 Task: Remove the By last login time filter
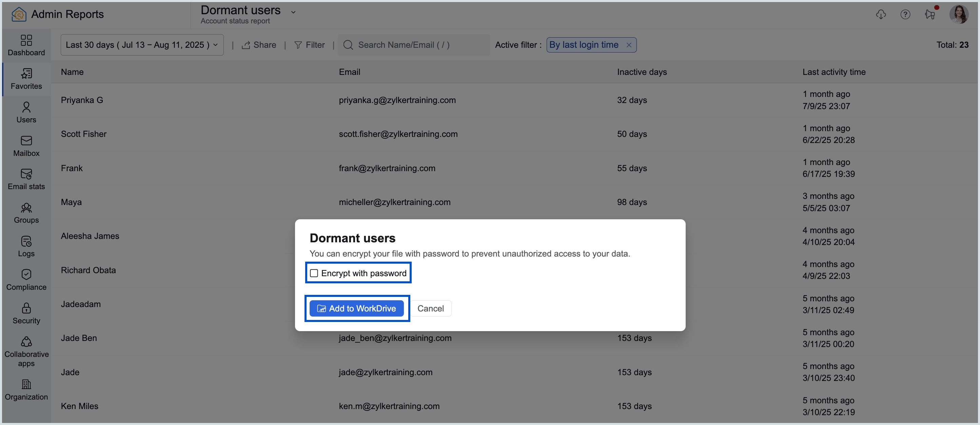click(x=629, y=45)
